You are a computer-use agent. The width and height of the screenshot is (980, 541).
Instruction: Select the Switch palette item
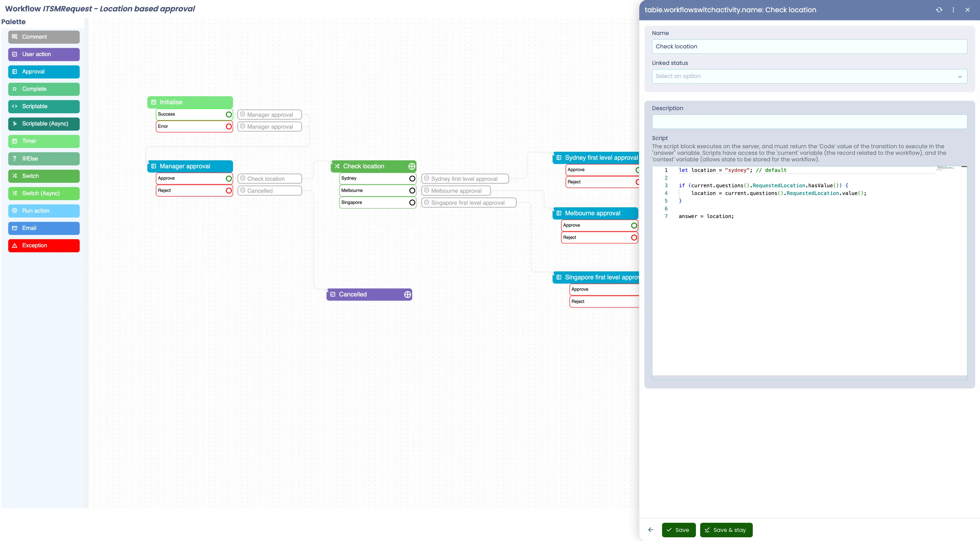click(44, 176)
